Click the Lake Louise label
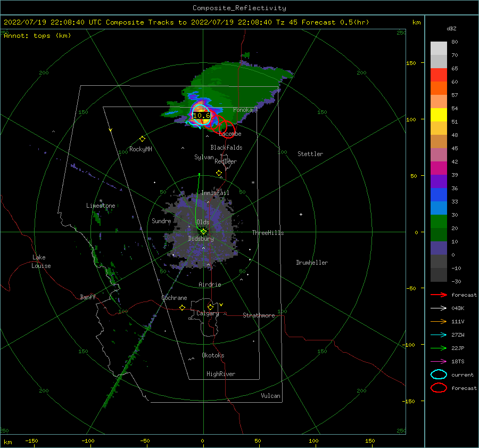479x448 pixels. [41, 262]
